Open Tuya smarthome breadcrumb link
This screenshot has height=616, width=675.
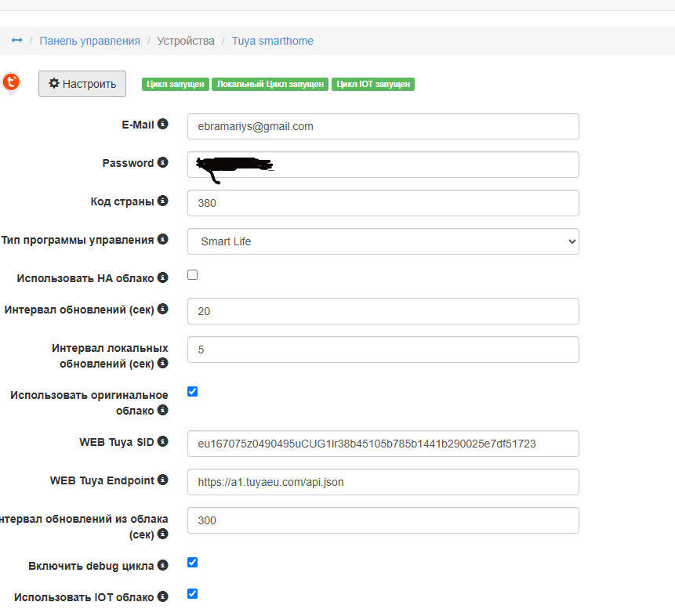pos(272,41)
